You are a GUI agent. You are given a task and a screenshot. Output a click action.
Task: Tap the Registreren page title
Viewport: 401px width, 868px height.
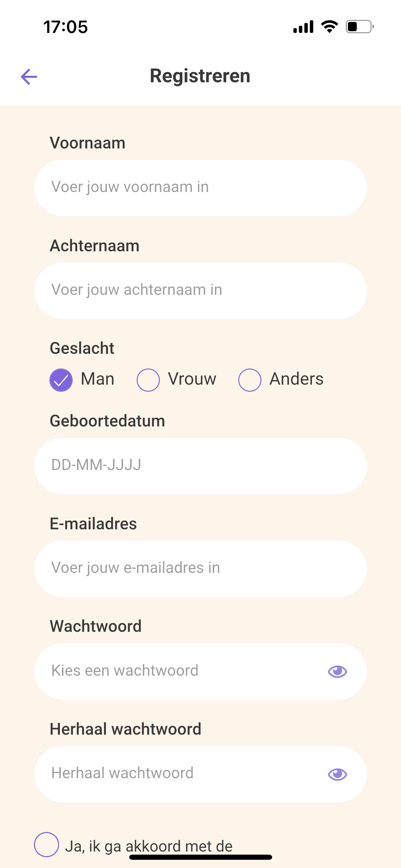200,76
